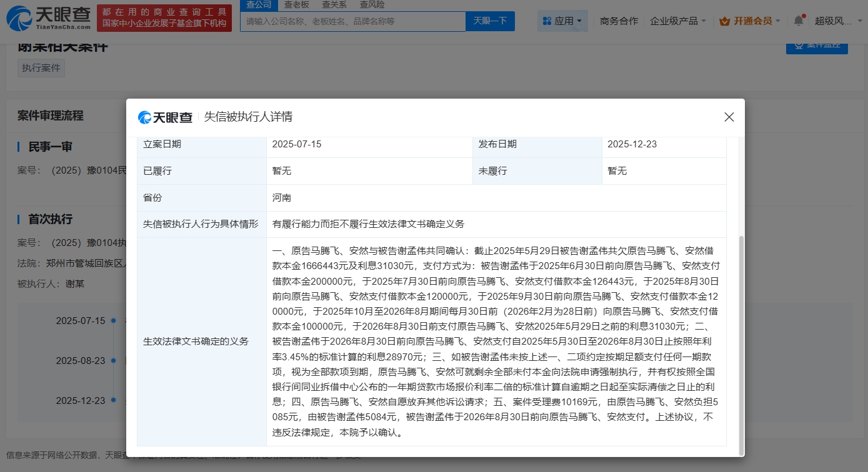The image size is (868, 472).
Task: Click the monitoring eye icon on 案件监控 button
Action: (x=799, y=45)
